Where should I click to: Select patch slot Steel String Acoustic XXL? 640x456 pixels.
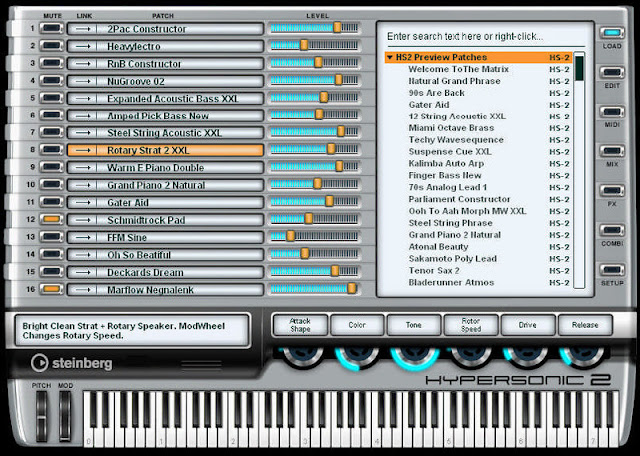(x=165, y=133)
